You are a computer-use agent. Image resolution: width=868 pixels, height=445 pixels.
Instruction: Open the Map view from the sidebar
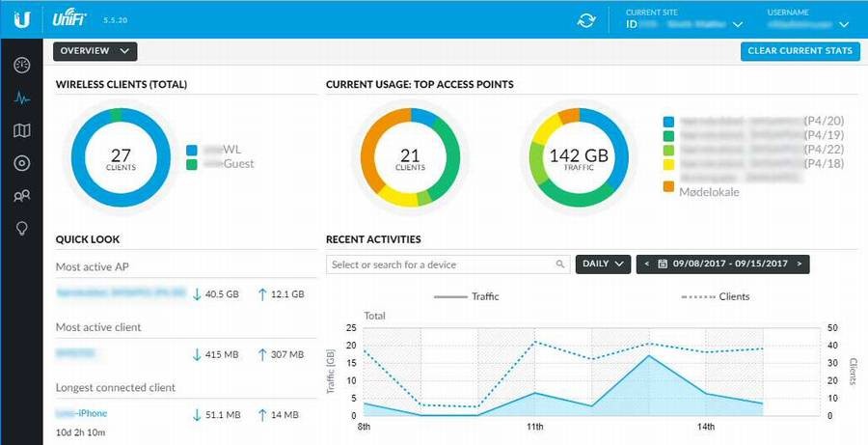[x=21, y=130]
